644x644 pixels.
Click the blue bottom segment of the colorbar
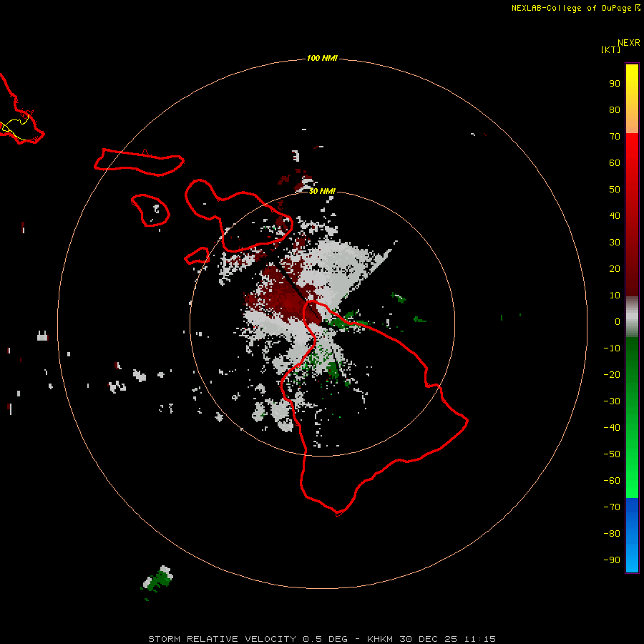coord(632,535)
